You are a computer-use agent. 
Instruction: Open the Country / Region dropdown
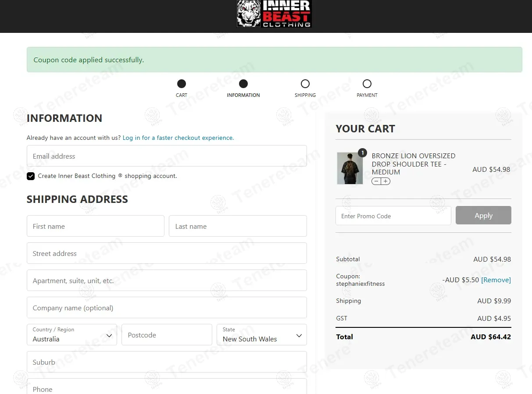click(x=72, y=335)
